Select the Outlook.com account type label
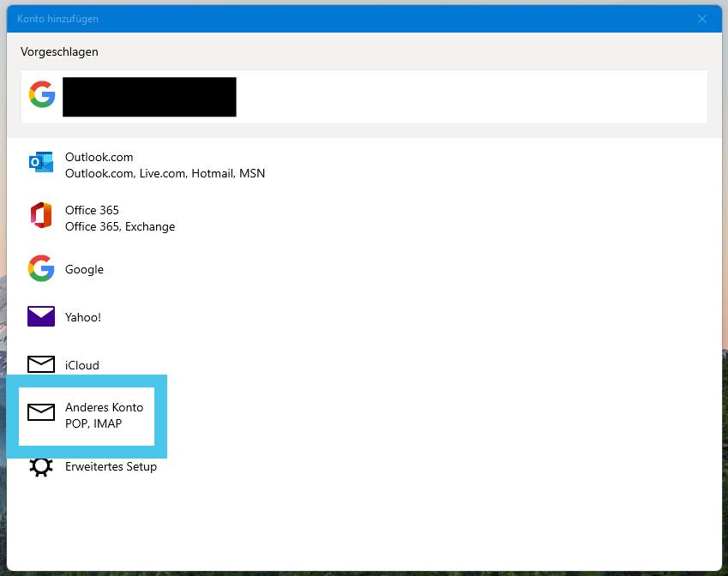 click(x=99, y=158)
